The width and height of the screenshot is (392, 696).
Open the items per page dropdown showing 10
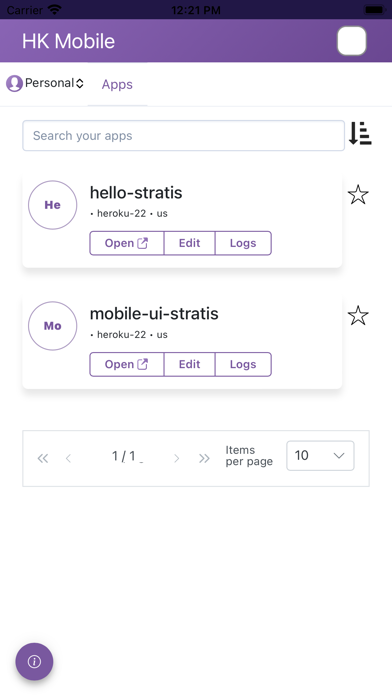pos(320,455)
